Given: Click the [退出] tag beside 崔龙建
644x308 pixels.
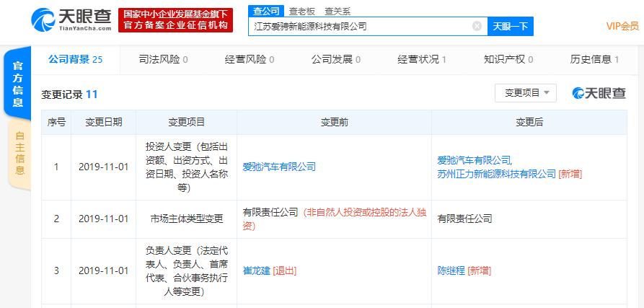Looking at the screenshot, I should click(285, 271).
